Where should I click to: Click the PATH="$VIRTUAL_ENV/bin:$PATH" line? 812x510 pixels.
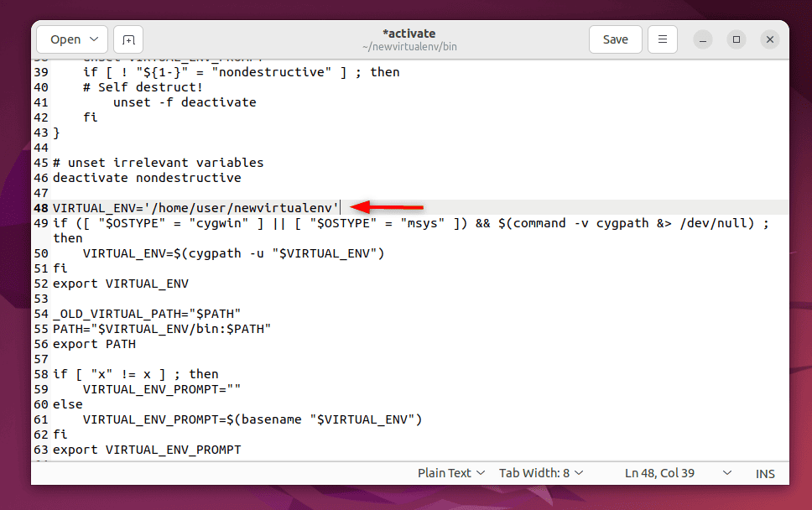(x=162, y=330)
